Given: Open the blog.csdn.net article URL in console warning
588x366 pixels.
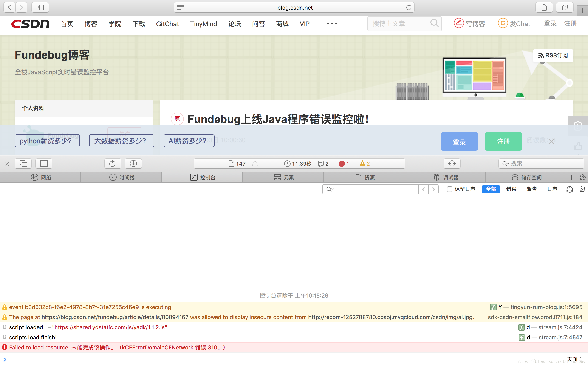Looking at the screenshot, I should [115, 317].
